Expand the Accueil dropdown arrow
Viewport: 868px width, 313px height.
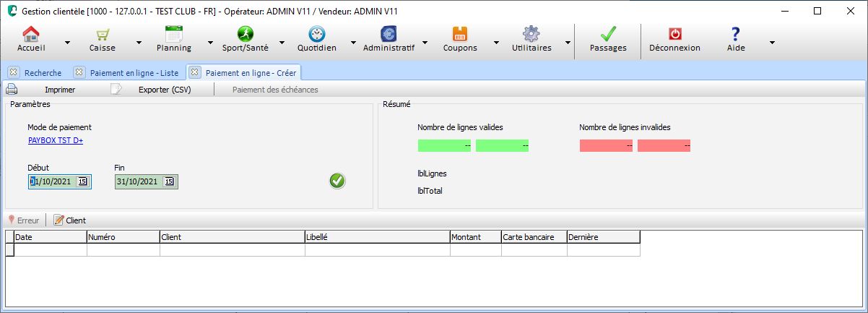pyautogui.click(x=67, y=43)
